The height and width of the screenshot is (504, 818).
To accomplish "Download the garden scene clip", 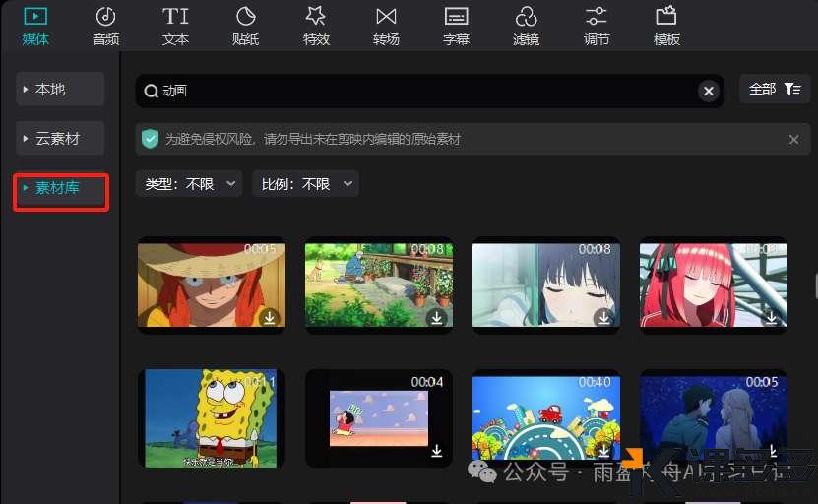I will (x=437, y=317).
